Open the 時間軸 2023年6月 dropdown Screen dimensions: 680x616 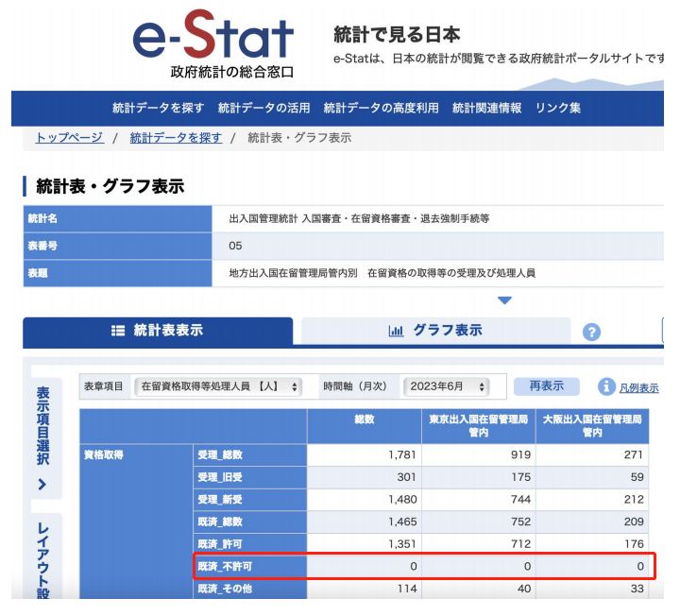(x=446, y=386)
